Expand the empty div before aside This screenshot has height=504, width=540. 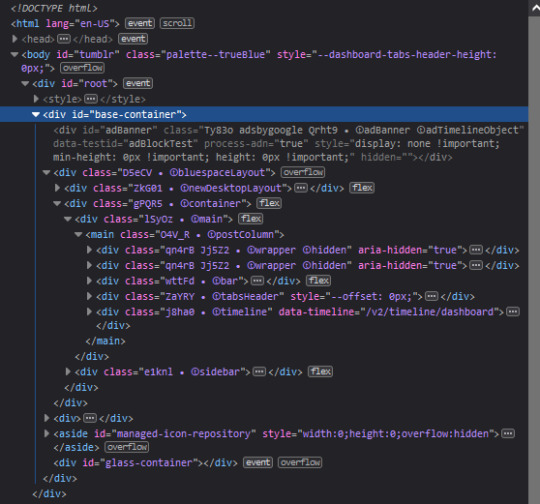(46, 418)
